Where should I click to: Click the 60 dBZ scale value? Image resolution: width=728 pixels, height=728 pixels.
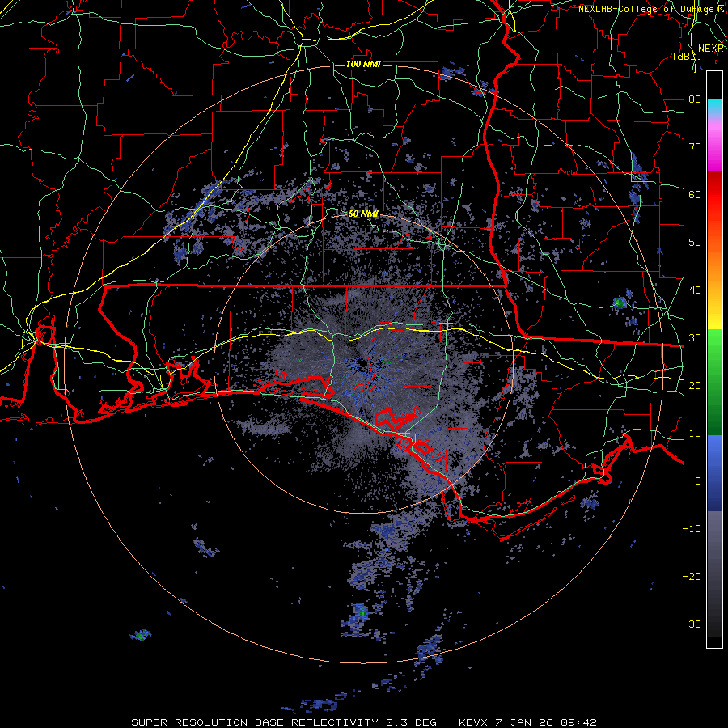(695, 194)
